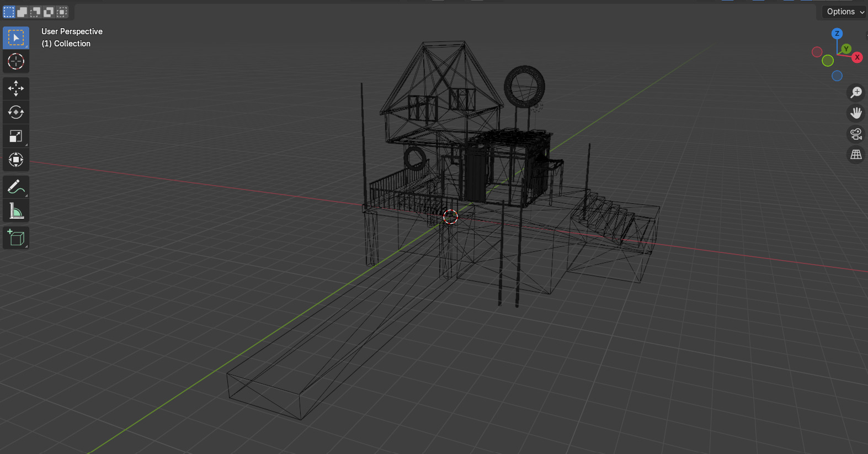Click the negative Y green gizmo circle
This screenshot has width=868, height=454.
tap(828, 61)
